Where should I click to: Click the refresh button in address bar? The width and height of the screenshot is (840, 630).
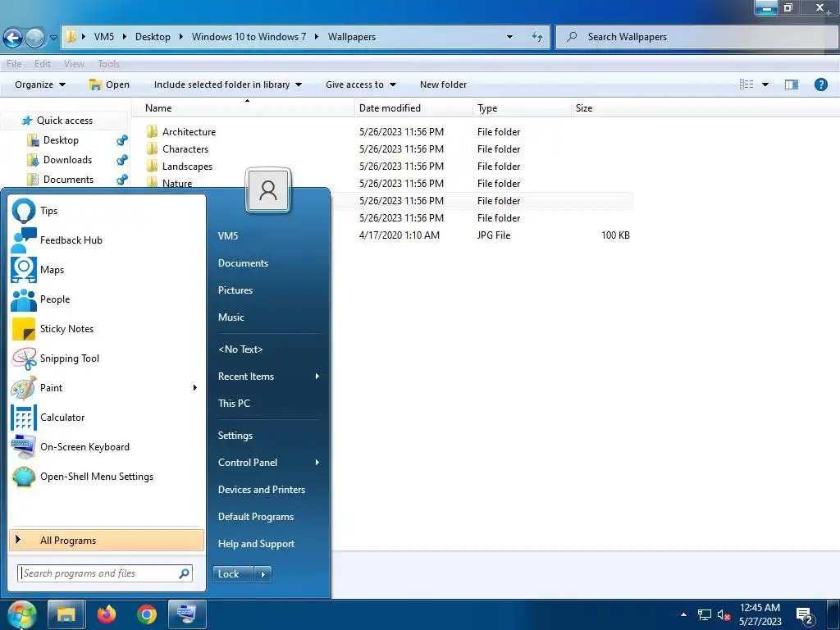click(x=536, y=36)
